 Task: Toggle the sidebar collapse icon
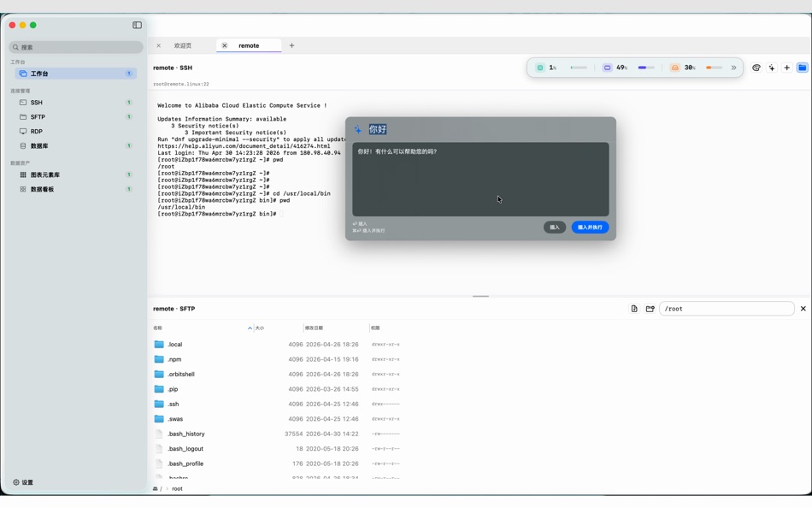(x=138, y=25)
